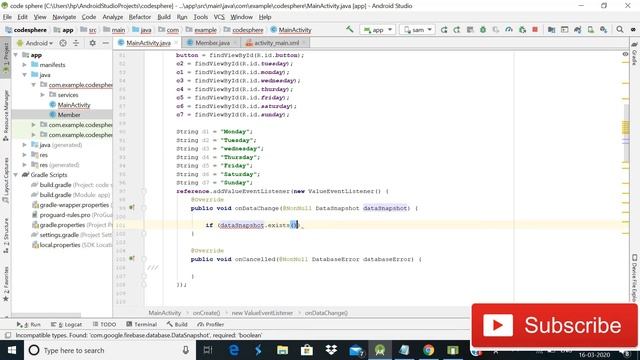
Task: Expand the services package
Action: 42,95
